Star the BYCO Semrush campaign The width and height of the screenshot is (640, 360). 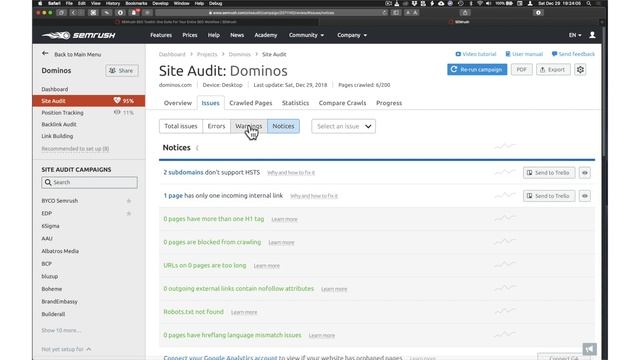pos(129,201)
